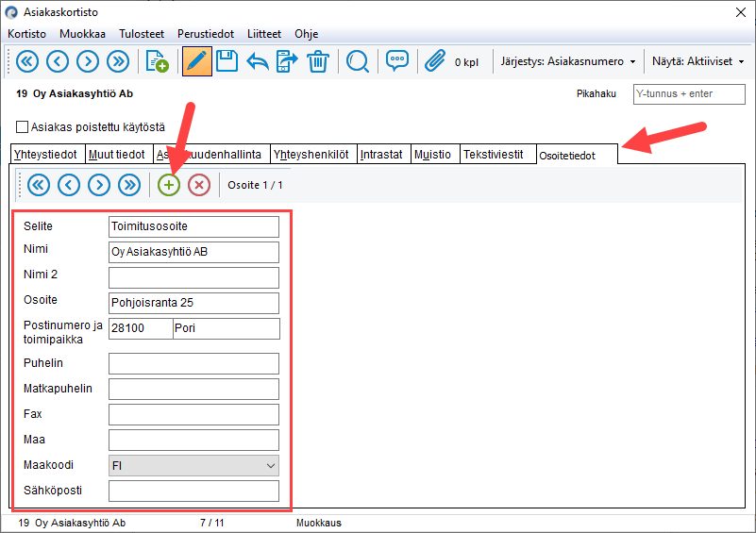Click the city field containing Pori

(227, 328)
